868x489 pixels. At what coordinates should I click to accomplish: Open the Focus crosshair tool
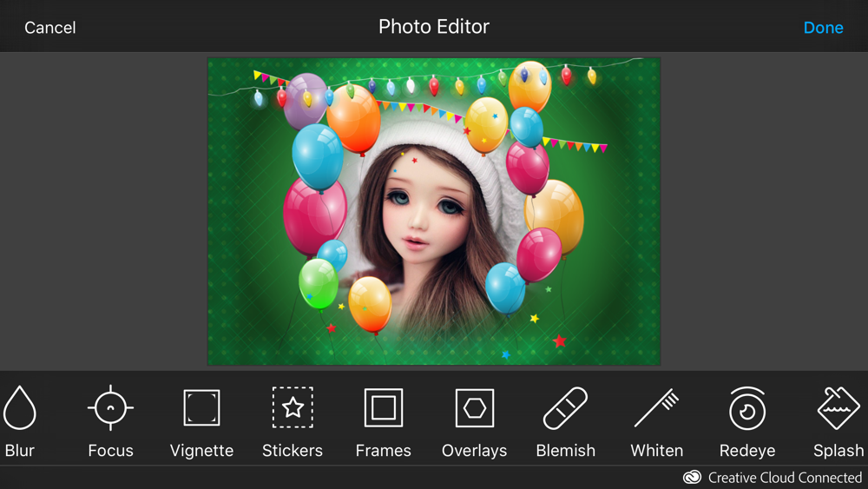[x=110, y=408]
